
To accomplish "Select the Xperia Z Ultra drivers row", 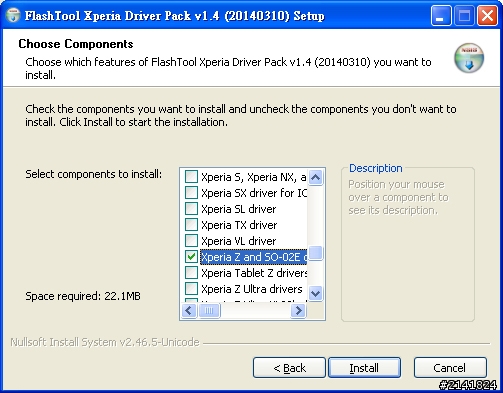I will point(252,289).
